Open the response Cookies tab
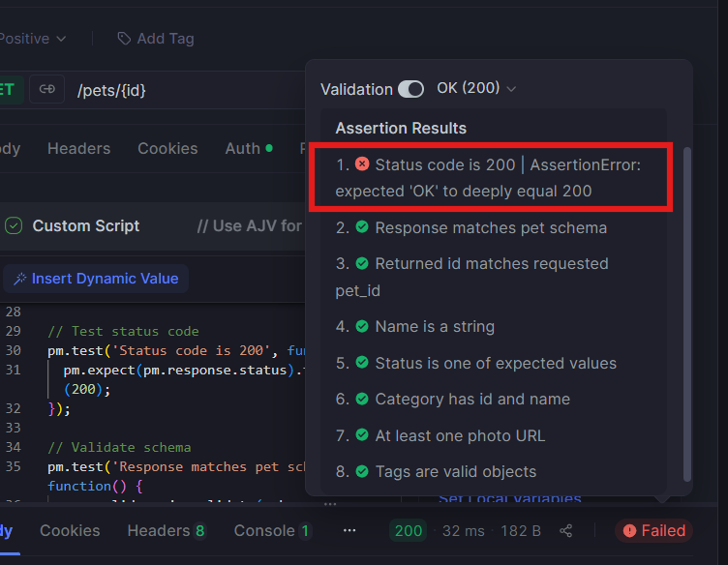Image resolution: width=728 pixels, height=565 pixels. pos(70,531)
